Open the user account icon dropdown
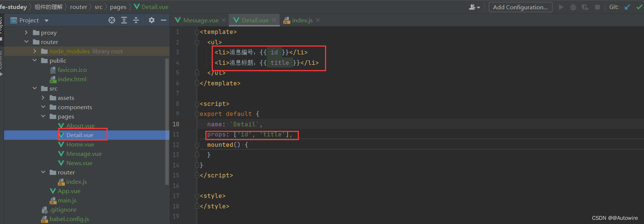Image resolution: width=644 pixels, height=224 pixels. tap(474, 7)
